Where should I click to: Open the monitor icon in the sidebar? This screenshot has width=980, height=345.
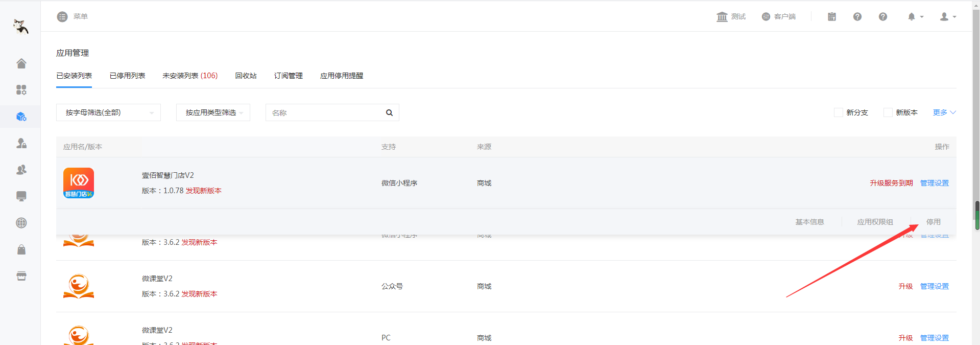pos(21,196)
